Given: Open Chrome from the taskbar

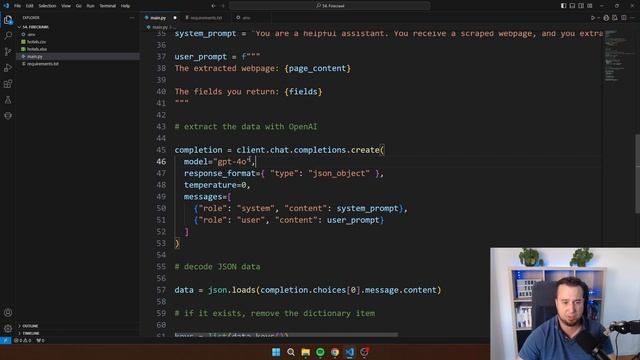Looking at the screenshot, I should tap(335, 352).
